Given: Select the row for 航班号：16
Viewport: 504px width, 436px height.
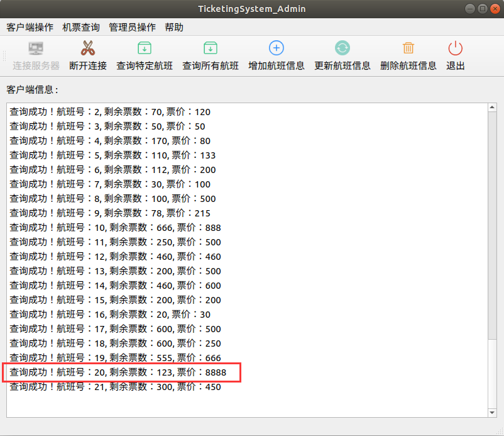Looking at the screenshot, I should [x=110, y=315].
